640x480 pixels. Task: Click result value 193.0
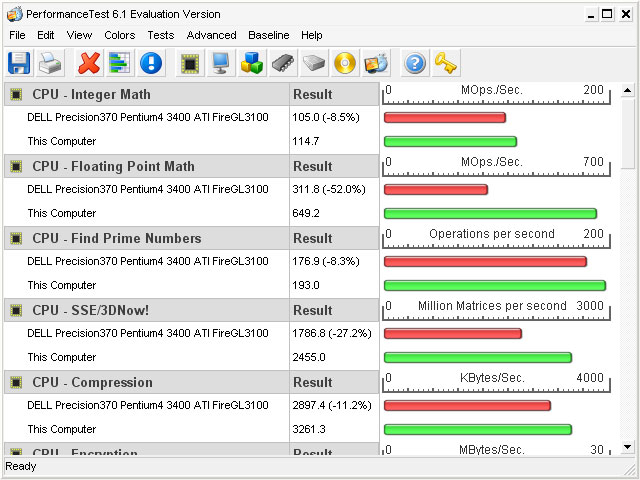(x=306, y=285)
